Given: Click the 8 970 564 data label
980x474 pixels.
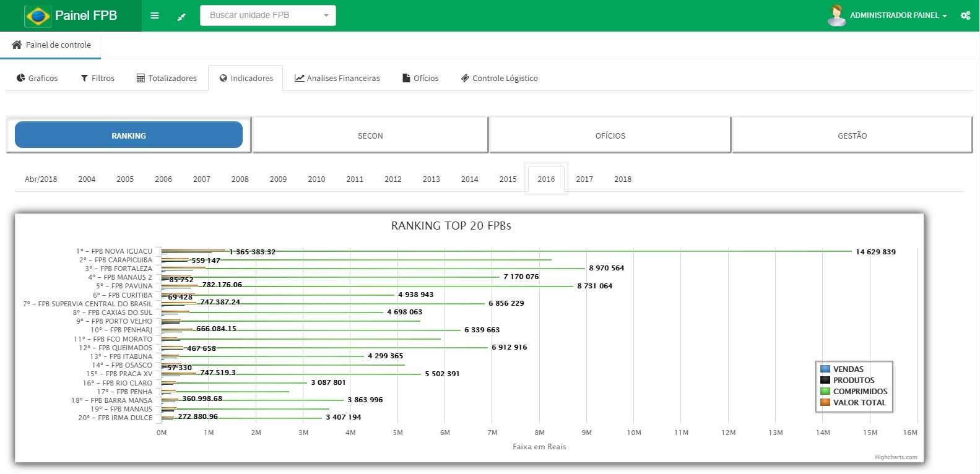Looking at the screenshot, I should 607,268.
